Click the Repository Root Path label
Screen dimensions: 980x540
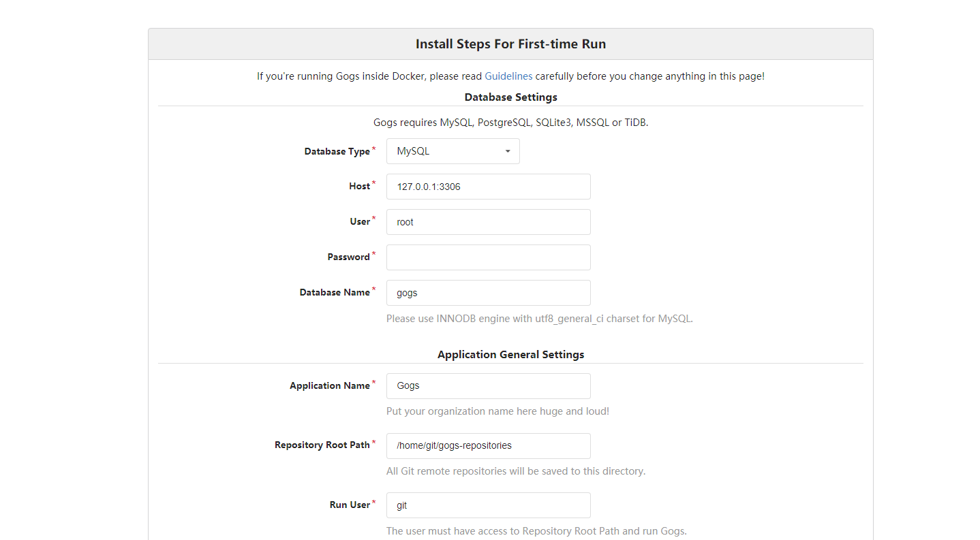point(322,444)
